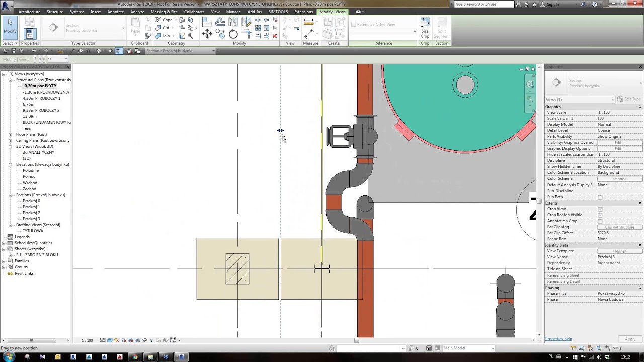Toggle the Crop View checkbox
The width and height of the screenshot is (644, 362).
(600, 209)
